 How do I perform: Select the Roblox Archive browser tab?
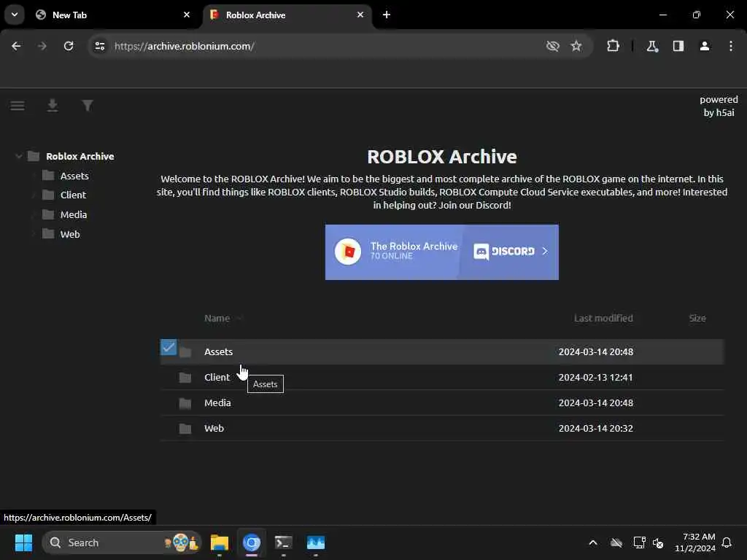[x=287, y=15]
